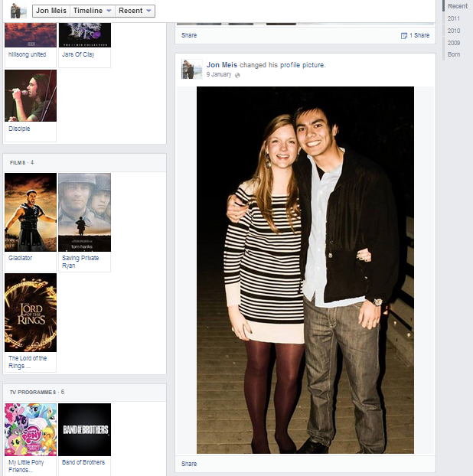Select Recent in the right timeline navigator
This screenshot has height=476, width=473.
click(x=457, y=6)
